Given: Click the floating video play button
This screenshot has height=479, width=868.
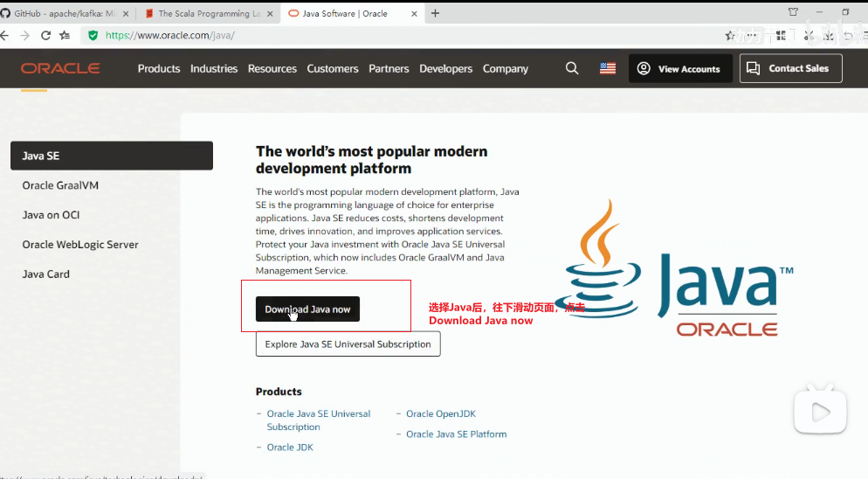Looking at the screenshot, I should click(820, 412).
